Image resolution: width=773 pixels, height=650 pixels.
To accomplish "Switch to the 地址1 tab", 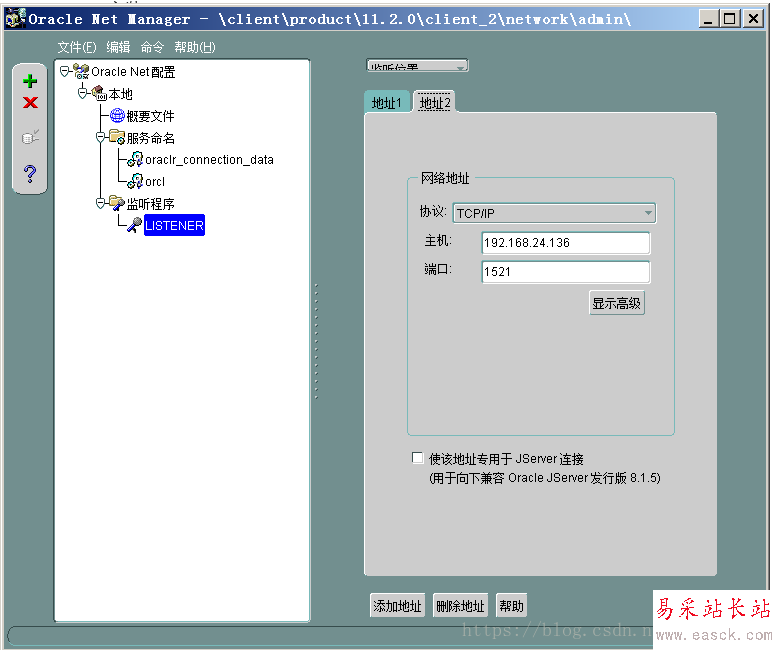I will click(x=386, y=103).
